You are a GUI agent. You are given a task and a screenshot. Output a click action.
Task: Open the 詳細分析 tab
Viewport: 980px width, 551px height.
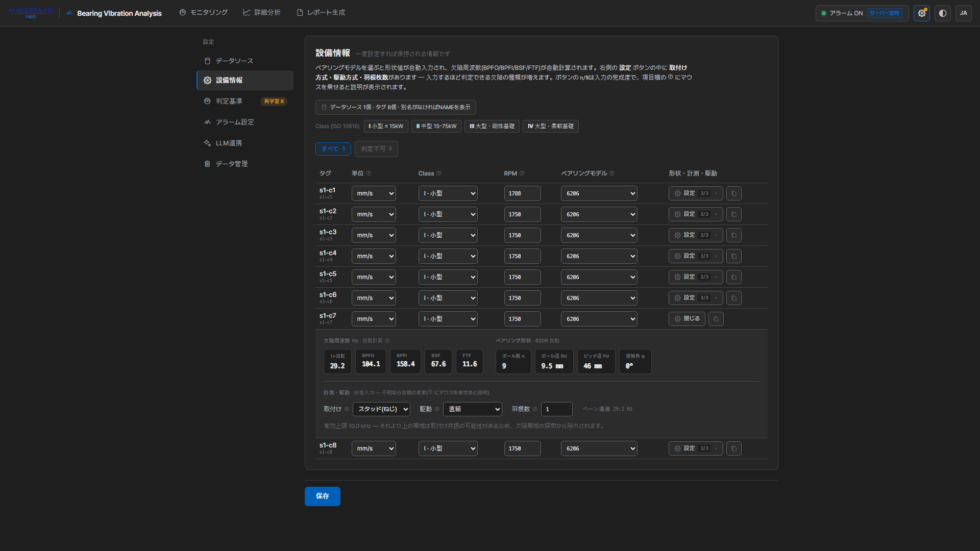point(261,13)
